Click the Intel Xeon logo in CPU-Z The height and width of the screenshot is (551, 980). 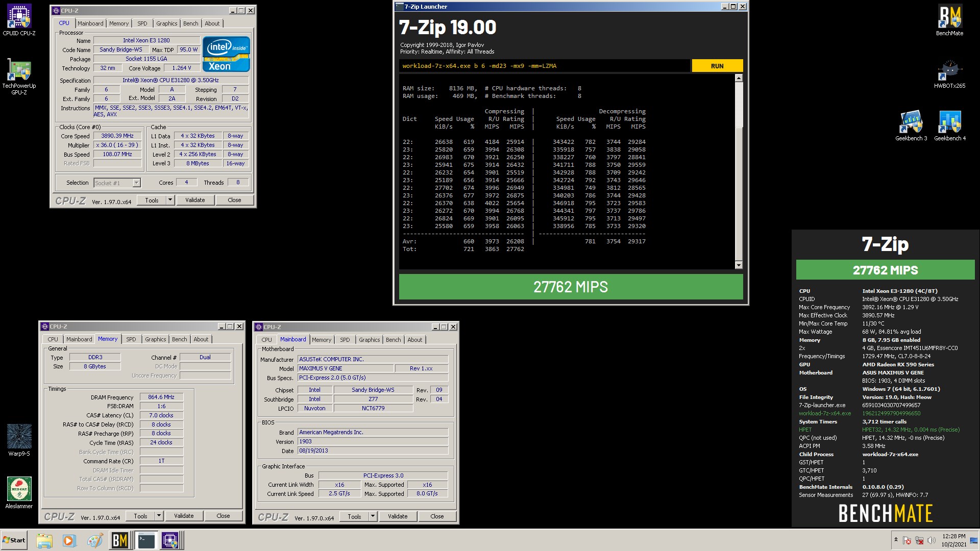pyautogui.click(x=226, y=54)
